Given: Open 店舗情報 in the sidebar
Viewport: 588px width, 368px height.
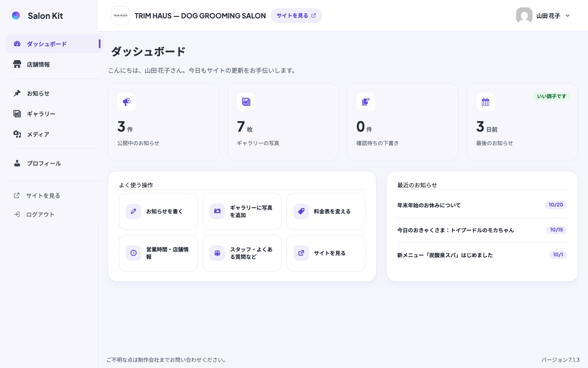Looking at the screenshot, I should [54, 64].
